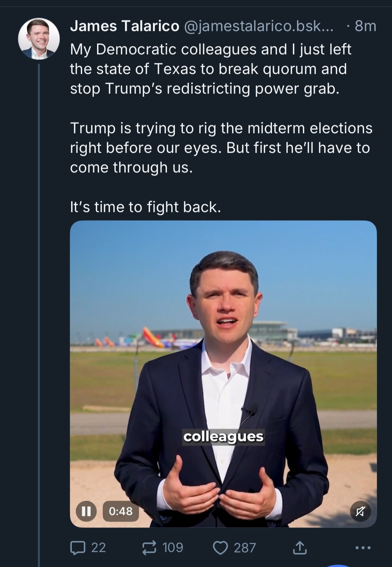Click the paragraph starting "Trump is trying"
The image size is (392, 567).
point(221,148)
